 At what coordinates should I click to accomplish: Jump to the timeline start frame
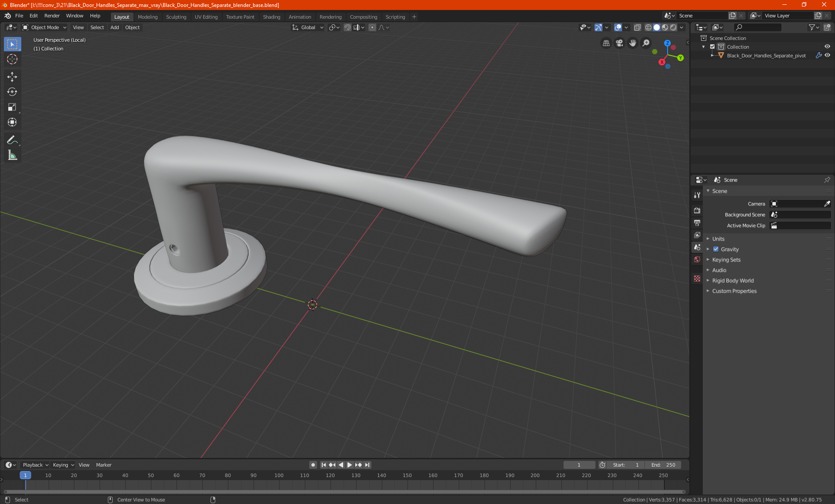(x=324, y=465)
